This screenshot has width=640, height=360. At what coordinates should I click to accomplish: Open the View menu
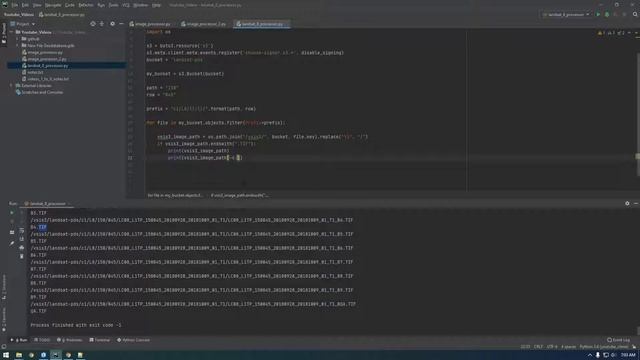pyautogui.click(x=37, y=5)
